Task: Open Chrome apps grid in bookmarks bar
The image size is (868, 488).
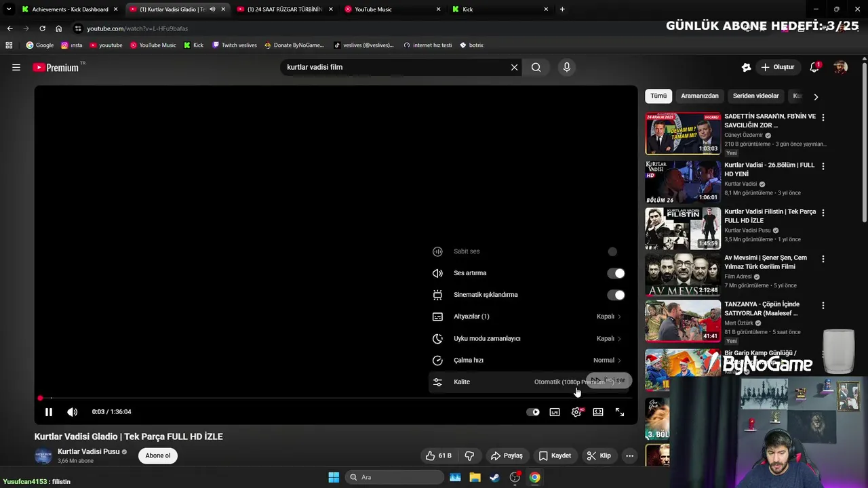Action: tap(9, 45)
